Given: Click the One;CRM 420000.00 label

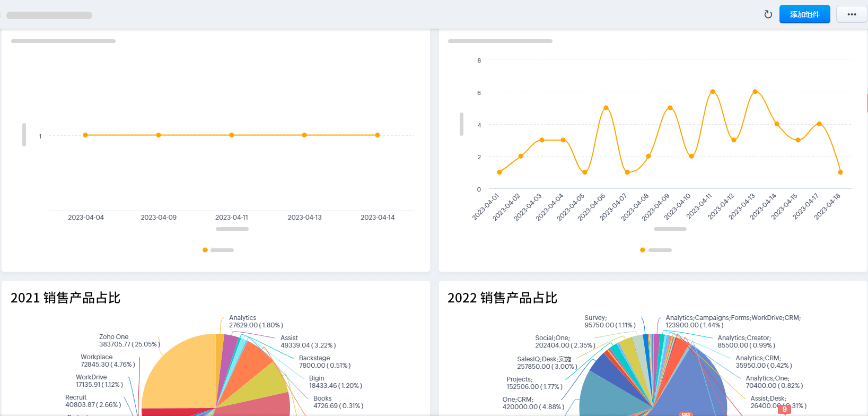Looking at the screenshot, I should (x=533, y=403).
